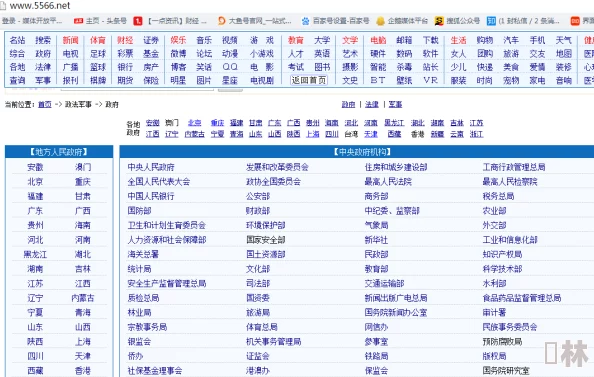Select the red 新闻 category
594x377 pixels.
(x=70, y=40)
